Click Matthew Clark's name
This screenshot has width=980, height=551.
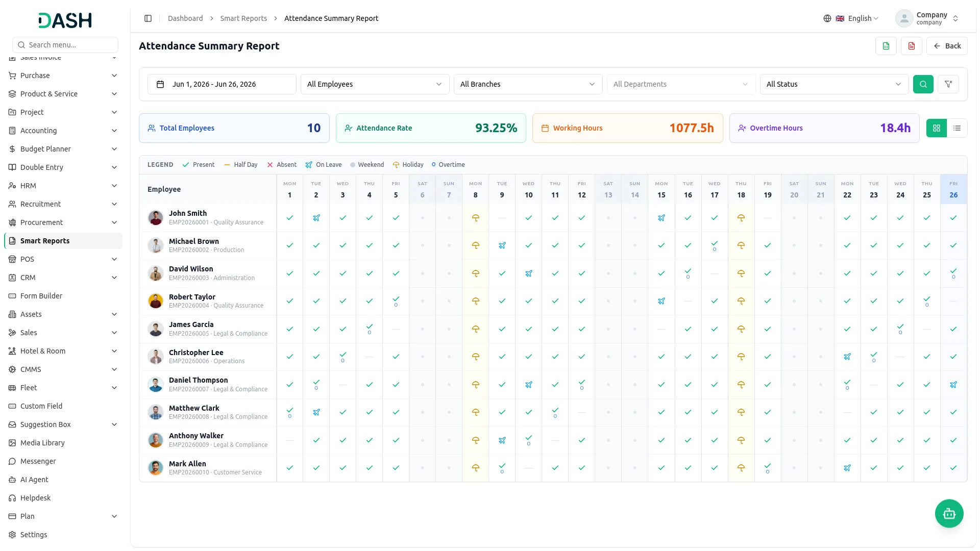click(194, 408)
